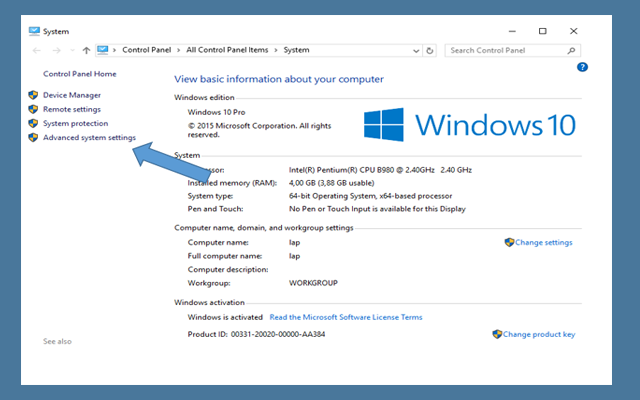Screen dimensions: 640x400
Task: Click the Change product key link
Action: 539,334
